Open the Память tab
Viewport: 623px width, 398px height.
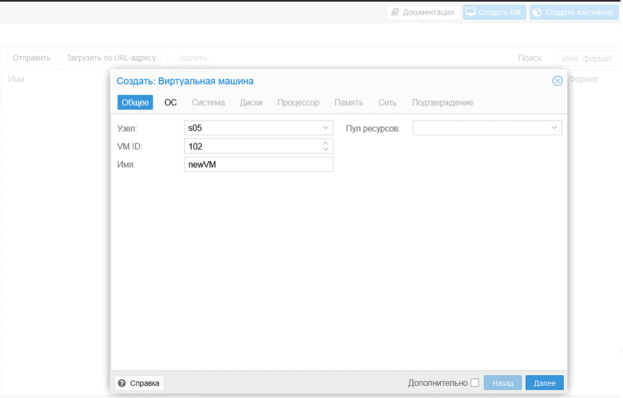pyautogui.click(x=348, y=102)
